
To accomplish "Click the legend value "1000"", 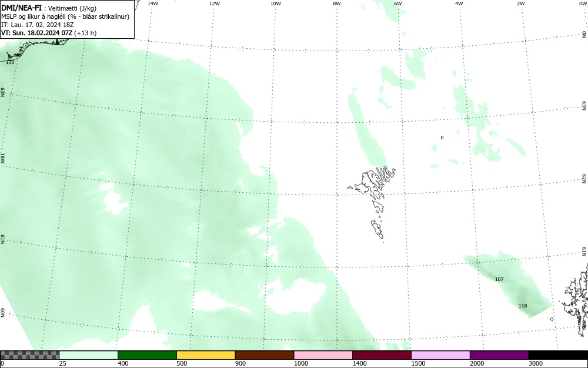I will tap(300, 363).
